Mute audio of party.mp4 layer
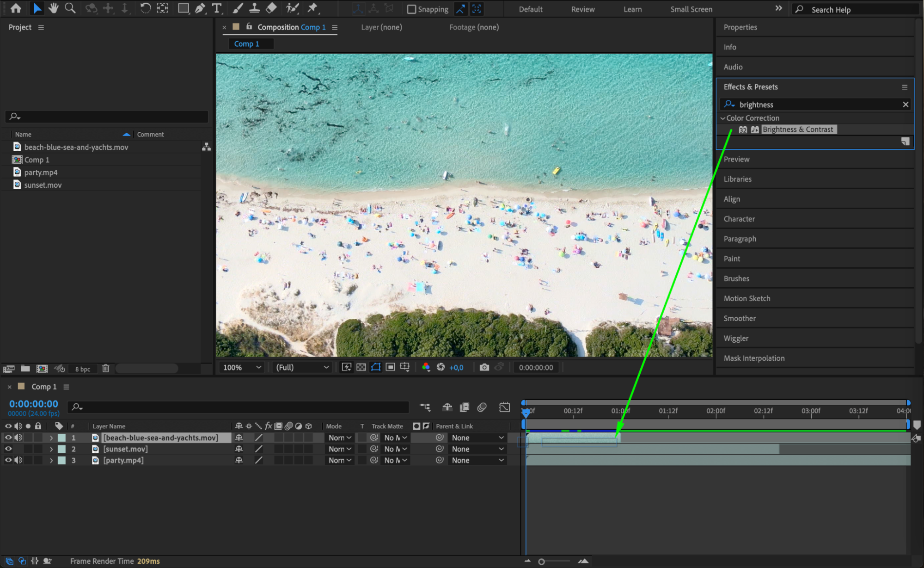Viewport: 924px width, 568px height. [18, 460]
